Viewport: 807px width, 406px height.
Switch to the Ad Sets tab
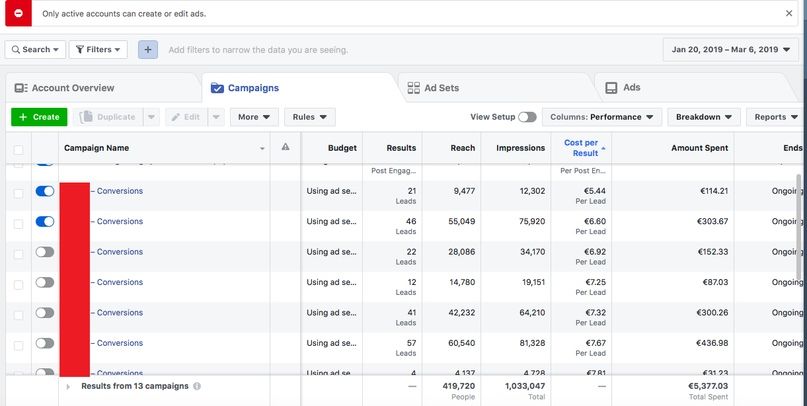494,88
